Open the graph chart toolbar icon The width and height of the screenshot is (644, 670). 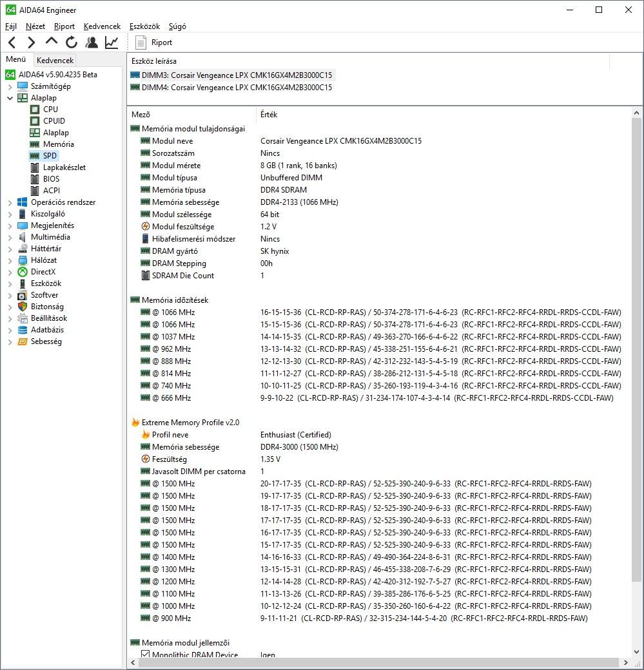tap(112, 43)
